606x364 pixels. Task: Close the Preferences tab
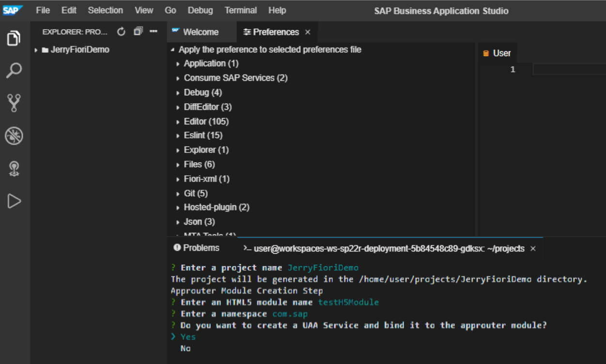(308, 32)
